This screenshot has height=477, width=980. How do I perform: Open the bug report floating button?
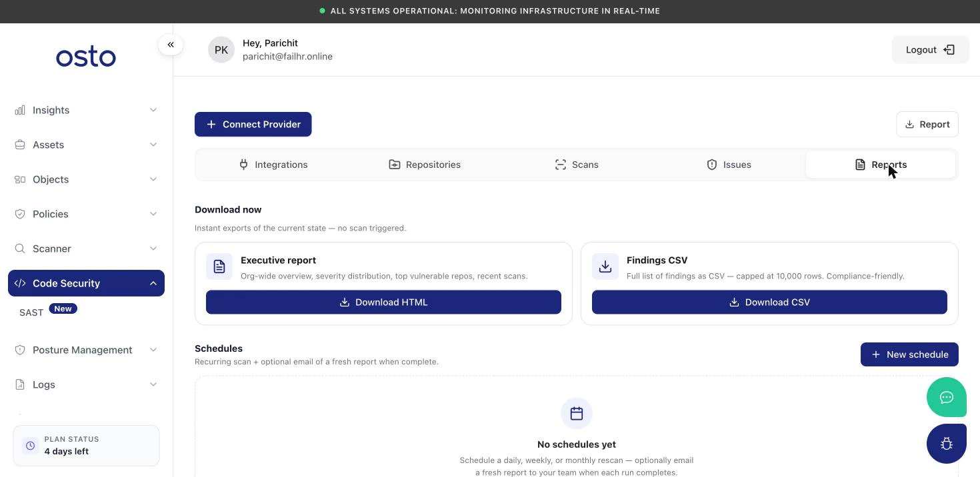tap(947, 444)
